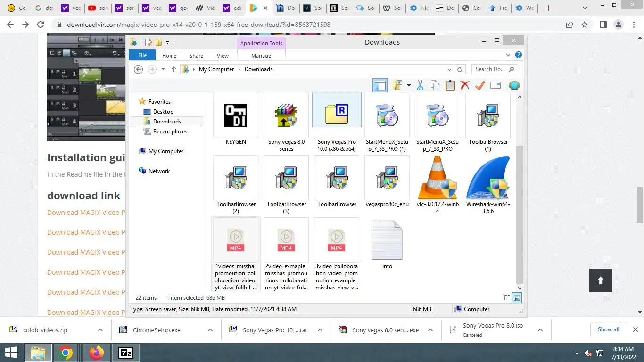Open recent locations dropdown beside Forward arrow

[x=163, y=69]
